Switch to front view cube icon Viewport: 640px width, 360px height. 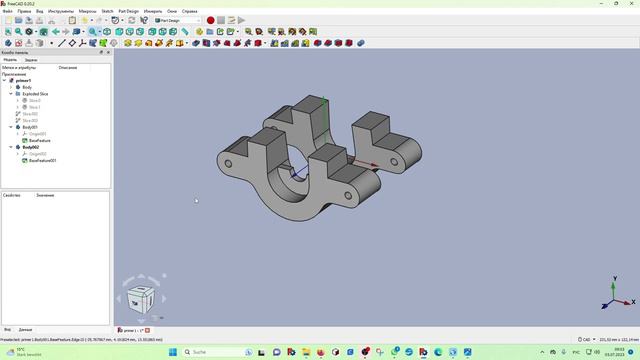[119, 31]
